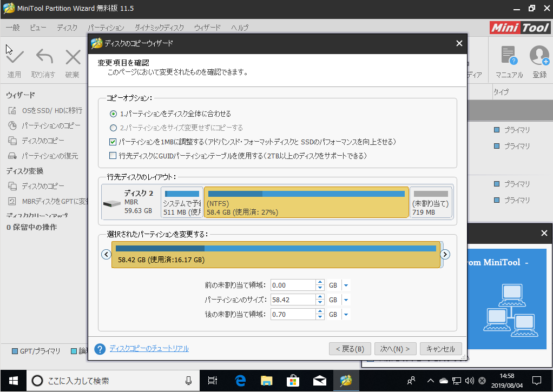Click the help question mark icon in wizard
This screenshot has width=553, height=392.
[x=100, y=349]
